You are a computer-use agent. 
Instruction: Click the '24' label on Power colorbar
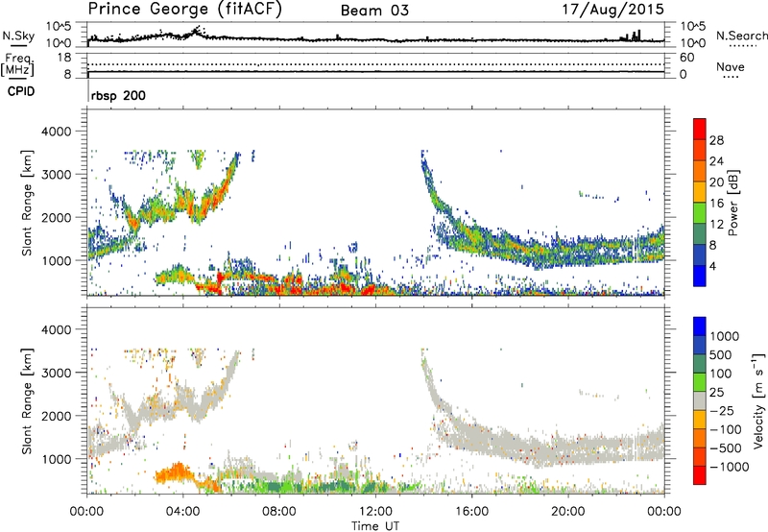pyautogui.click(x=716, y=161)
